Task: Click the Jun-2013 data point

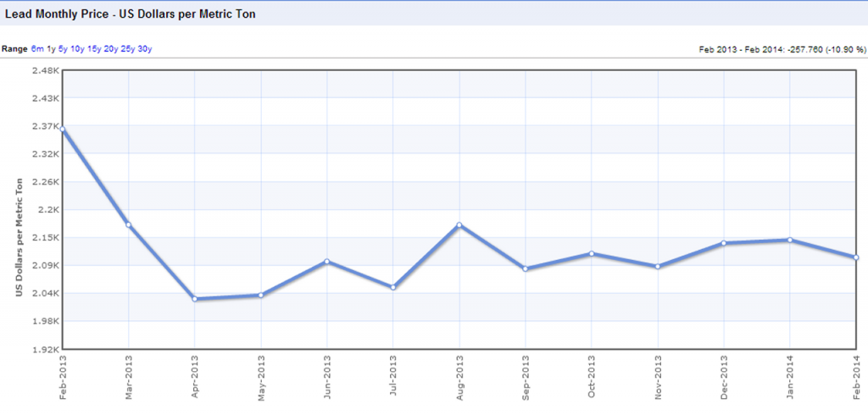Action: pyautogui.click(x=327, y=262)
